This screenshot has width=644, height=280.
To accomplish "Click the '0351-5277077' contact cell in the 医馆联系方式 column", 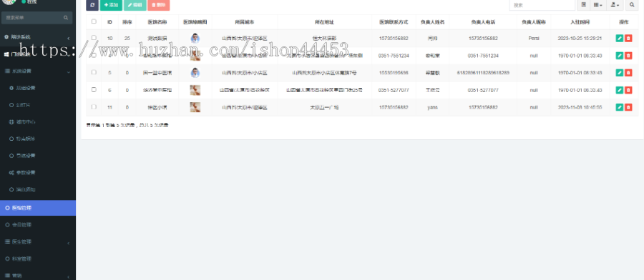I will coord(394,90).
